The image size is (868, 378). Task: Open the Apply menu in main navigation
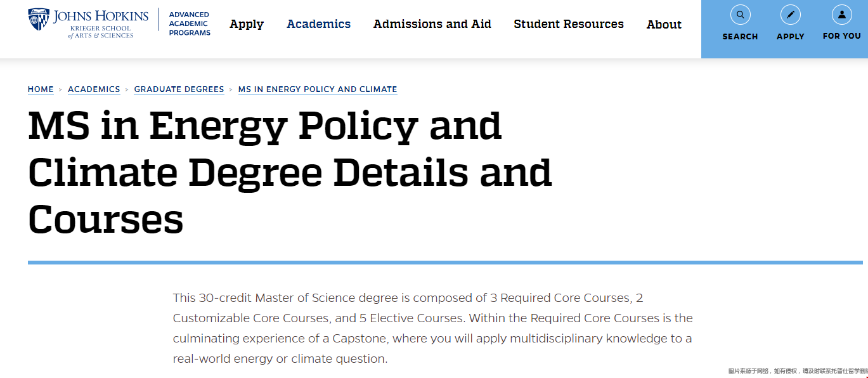point(247,24)
